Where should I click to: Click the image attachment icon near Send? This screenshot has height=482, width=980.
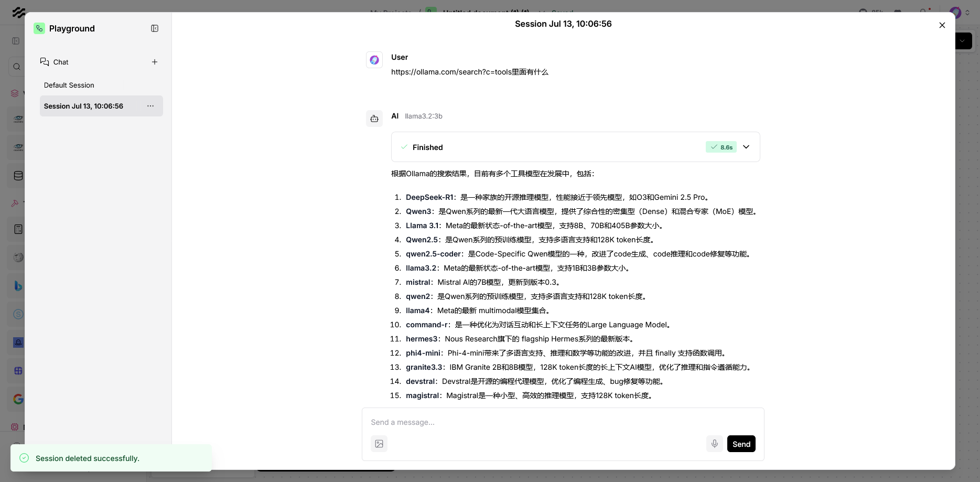point(379,444)
